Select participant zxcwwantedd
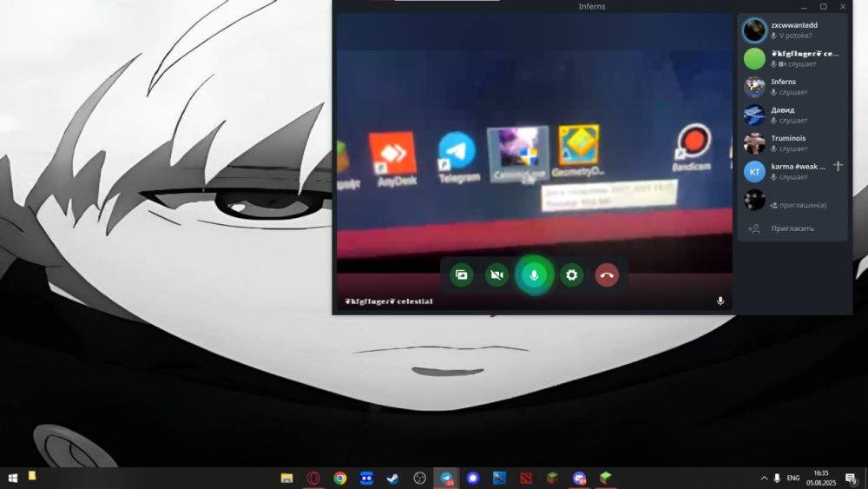This screenshot has height=489, width=868. point(792,30)
